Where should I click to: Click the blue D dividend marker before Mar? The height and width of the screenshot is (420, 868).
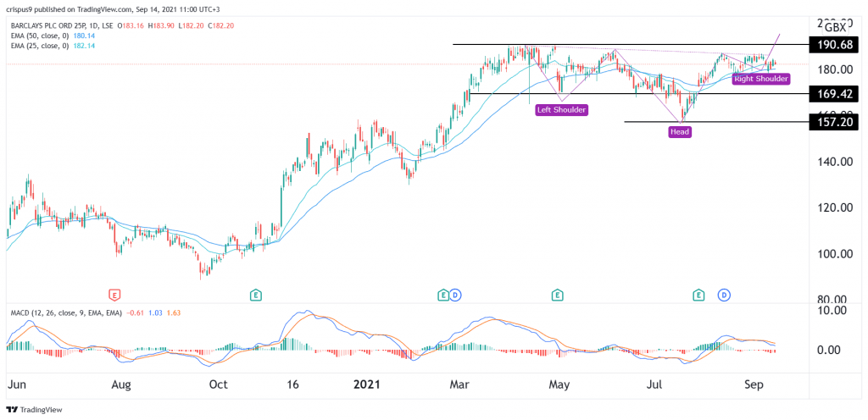455,296
